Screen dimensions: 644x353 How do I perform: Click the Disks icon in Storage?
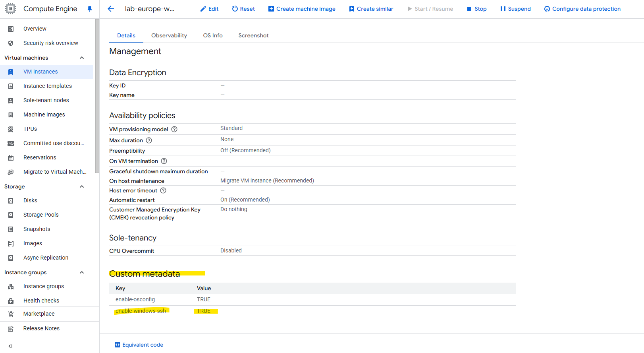click(11, 200)
